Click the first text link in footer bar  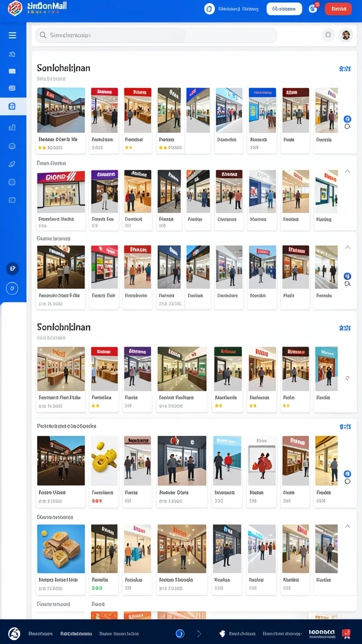coord(40,634)
